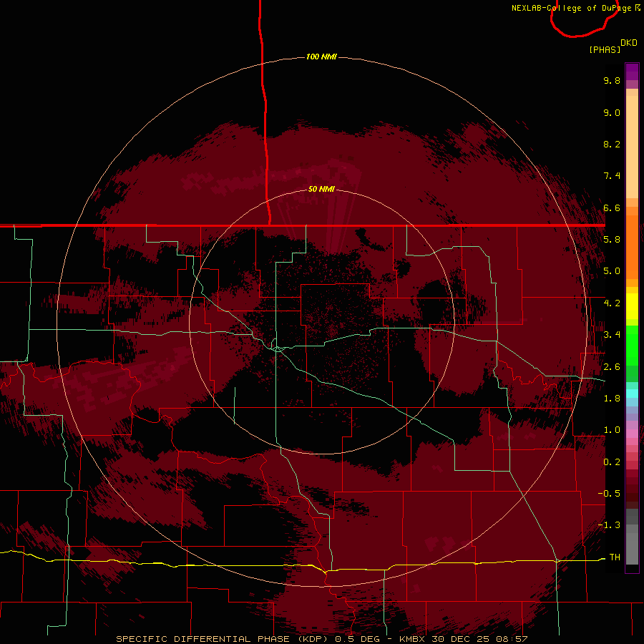Click the purple top segment of color bar

click(632, 72)
